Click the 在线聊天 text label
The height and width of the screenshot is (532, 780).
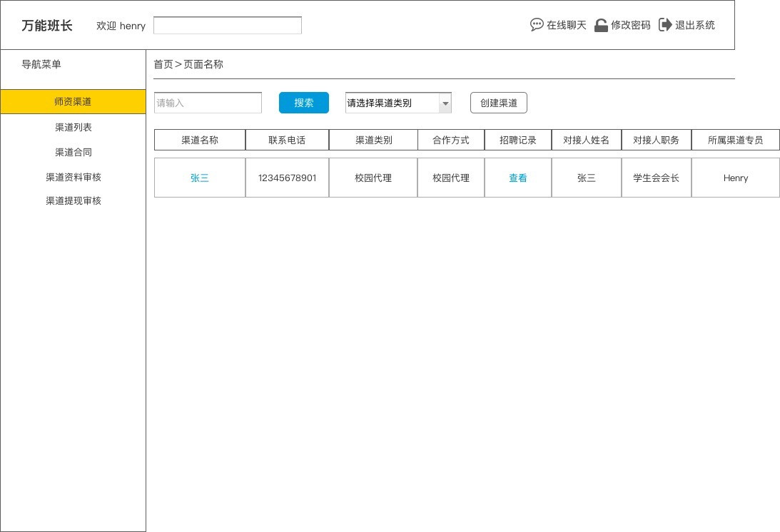coord(566,26)
